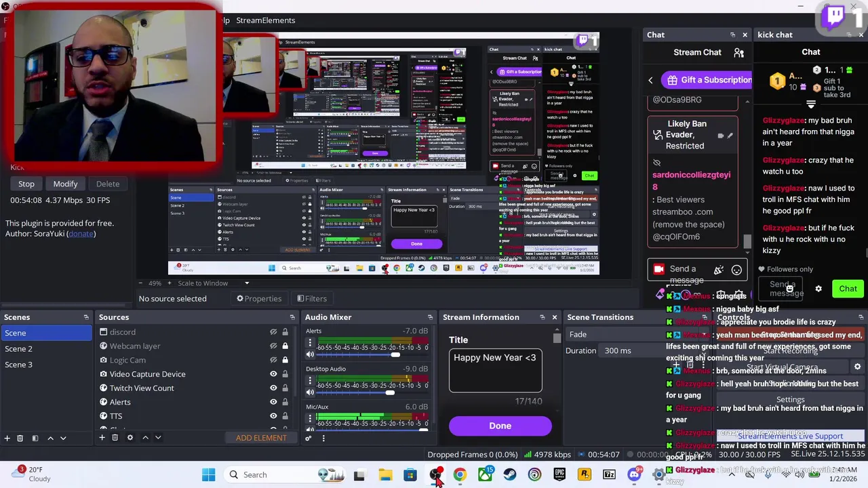Open source Filters tab button
This screenshot has width=868, height=488.
tap(311, 299)
